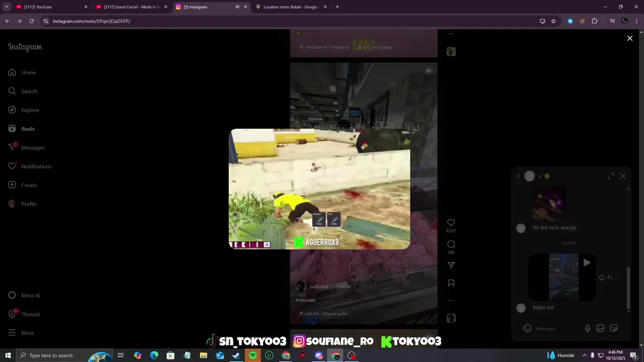Open Instagram Home from sidebar

(22, 72)
